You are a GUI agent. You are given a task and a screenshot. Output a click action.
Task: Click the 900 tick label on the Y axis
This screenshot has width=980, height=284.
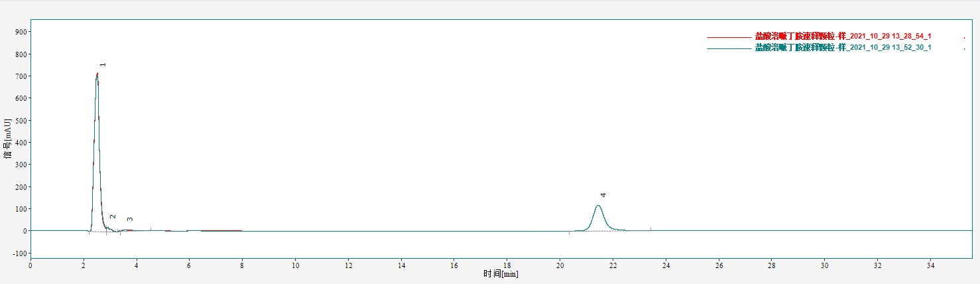19,32
